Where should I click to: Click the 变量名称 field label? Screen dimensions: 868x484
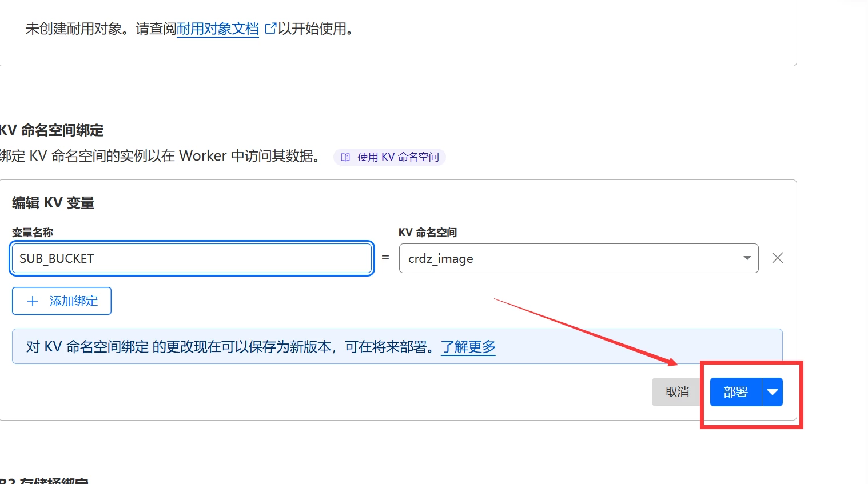tap(33, 233)
